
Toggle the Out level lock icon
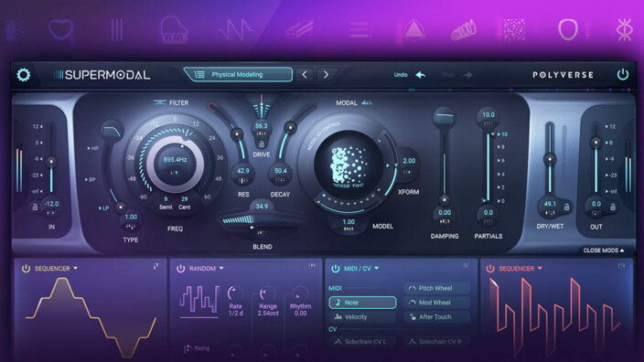pos(612,207)
